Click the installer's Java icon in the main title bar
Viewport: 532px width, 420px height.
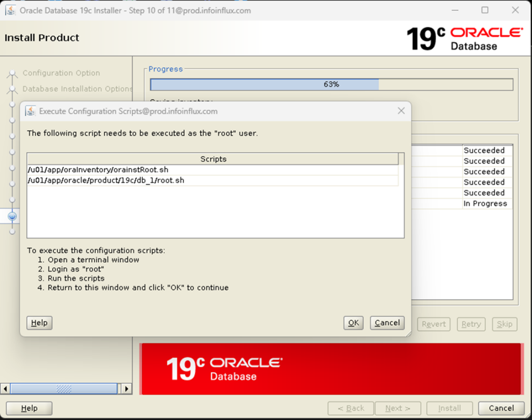10,10
